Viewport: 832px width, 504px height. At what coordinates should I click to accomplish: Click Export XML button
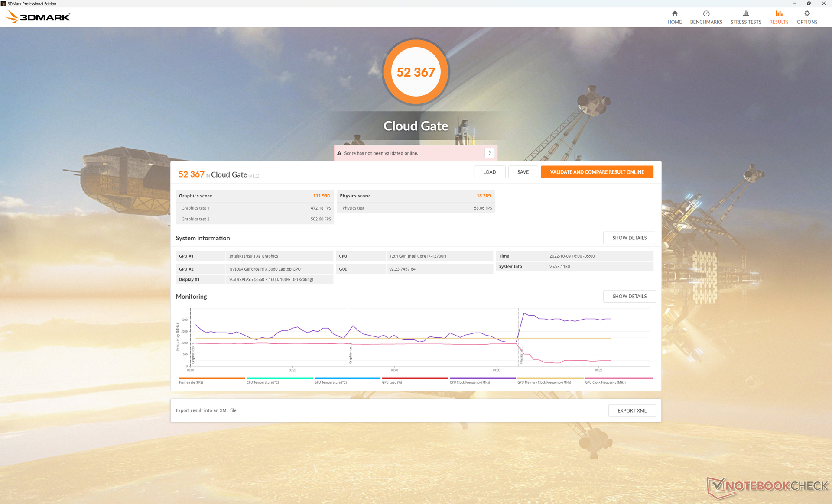pos(631,410)
